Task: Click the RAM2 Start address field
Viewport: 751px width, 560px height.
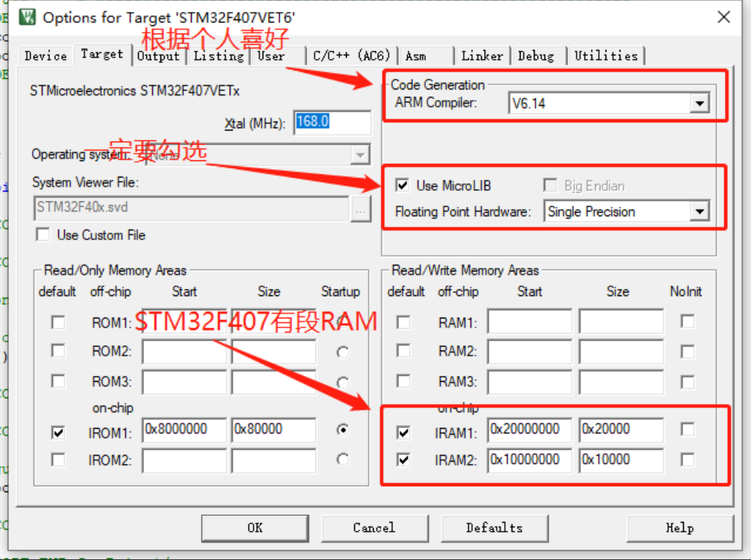Action: point(530,352)
